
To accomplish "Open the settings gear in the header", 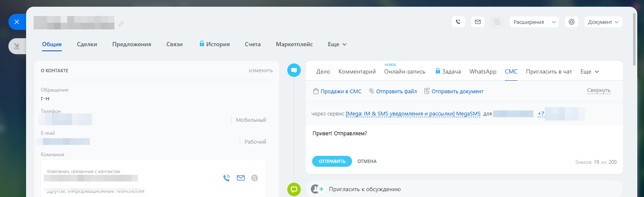I will tap(571, 22).
